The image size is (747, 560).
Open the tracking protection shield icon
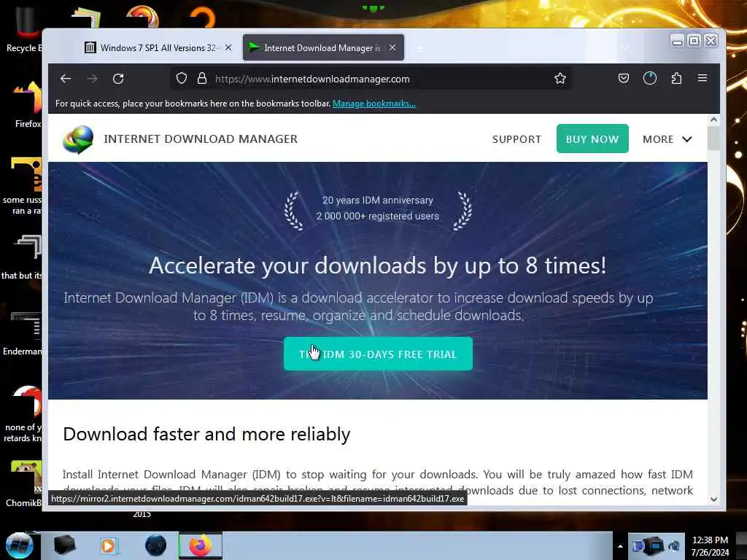[182, 79]
